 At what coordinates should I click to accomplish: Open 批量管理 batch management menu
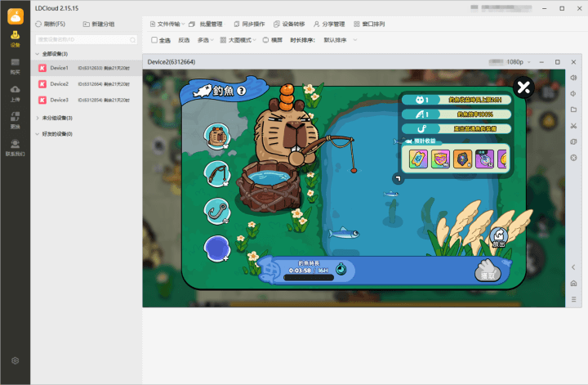(206, 24)
